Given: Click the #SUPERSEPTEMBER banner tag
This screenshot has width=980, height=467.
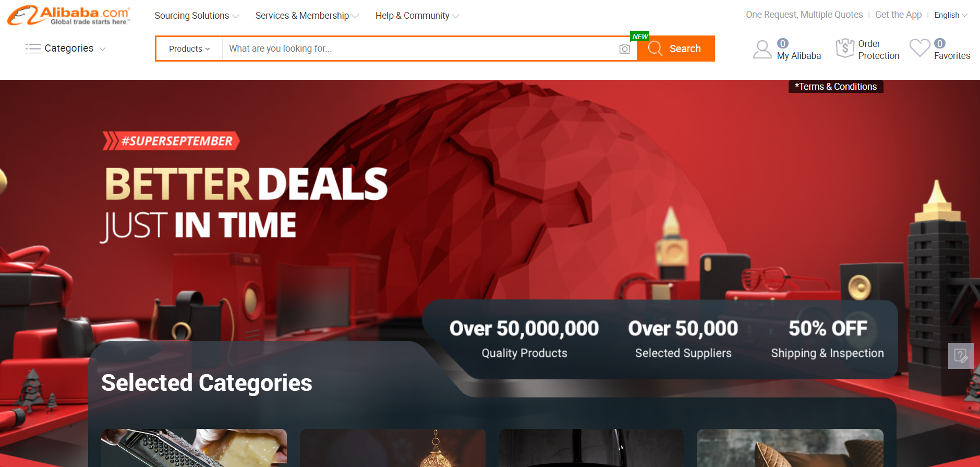Looking at the screenshot, I should (171, 141).
